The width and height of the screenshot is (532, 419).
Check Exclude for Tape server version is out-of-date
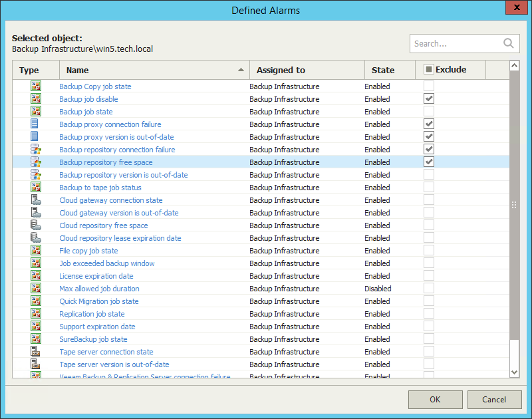click(x=429, y=364)
